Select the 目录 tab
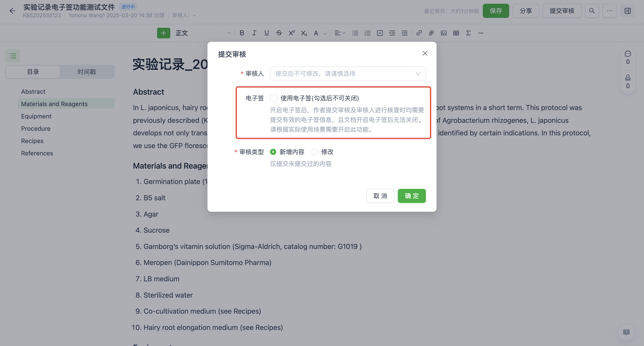Image resolution: width=644 pixels, height=346 pixels. pyautogui.click(x=33, y=72)
